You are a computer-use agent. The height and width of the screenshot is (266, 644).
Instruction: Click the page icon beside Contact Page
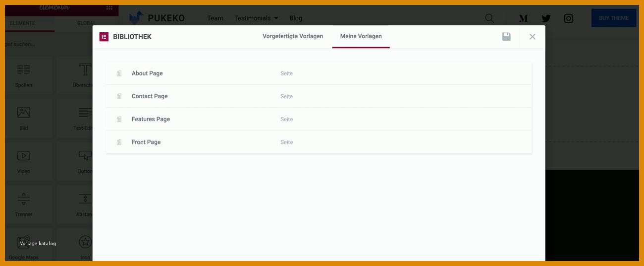[119, 96]
